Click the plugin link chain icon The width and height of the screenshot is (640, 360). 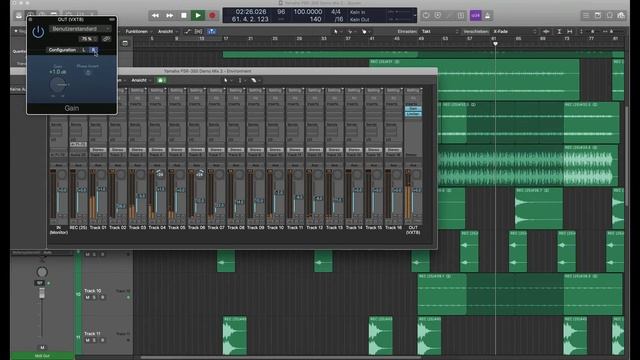pyautogui.click(x=107, y=39)
